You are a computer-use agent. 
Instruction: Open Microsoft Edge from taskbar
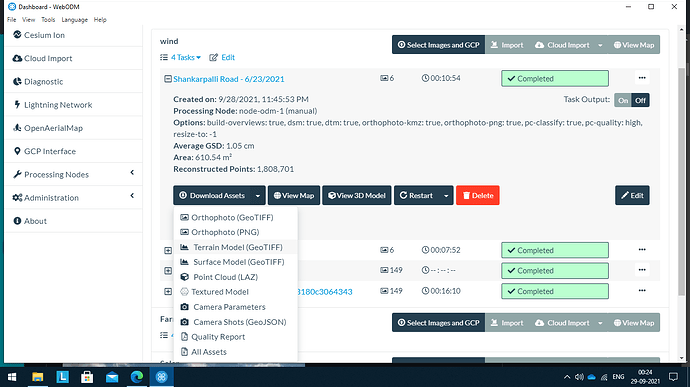137,377
